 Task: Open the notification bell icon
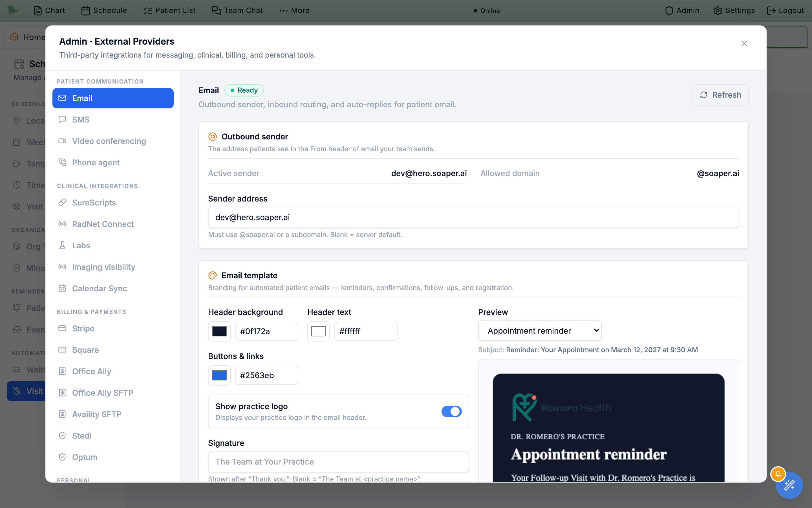pyautogui.click(x=778, y=474)
